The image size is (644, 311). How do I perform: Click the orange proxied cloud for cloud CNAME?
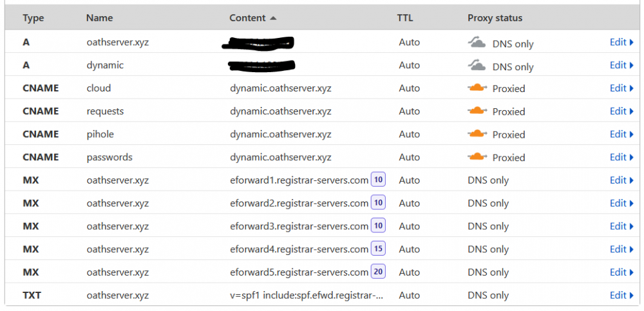click(477, 88)
